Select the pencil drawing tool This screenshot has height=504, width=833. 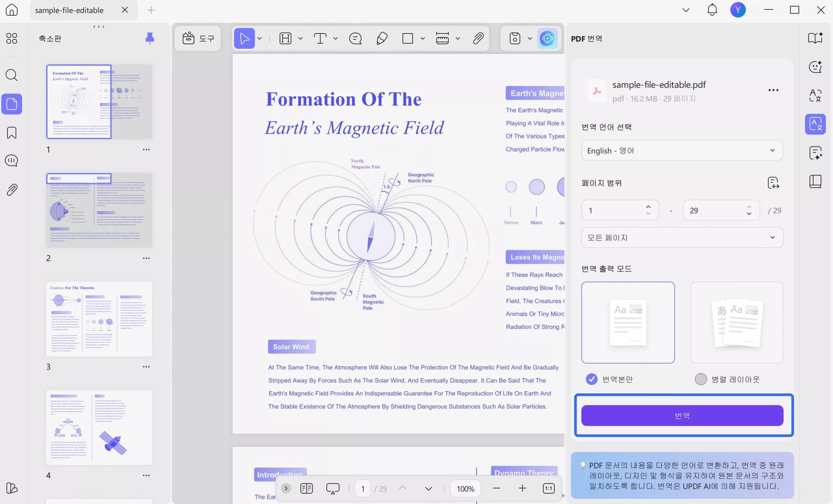tap(382, 38)
